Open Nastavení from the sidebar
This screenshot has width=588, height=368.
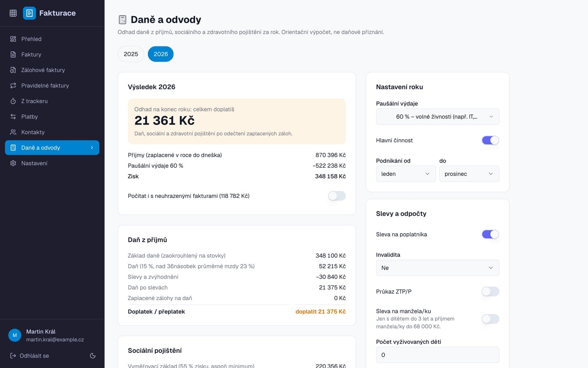[x=52, y=163]
